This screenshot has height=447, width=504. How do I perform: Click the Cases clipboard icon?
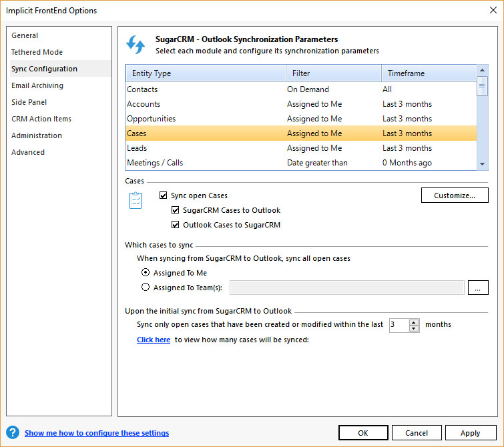point(136,200)
